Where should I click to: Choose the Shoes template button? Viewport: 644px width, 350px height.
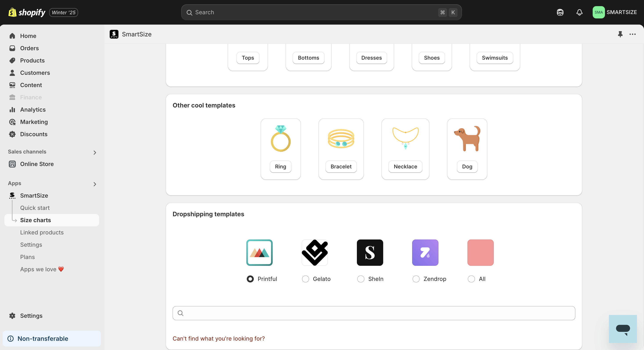tap(431, 58)
